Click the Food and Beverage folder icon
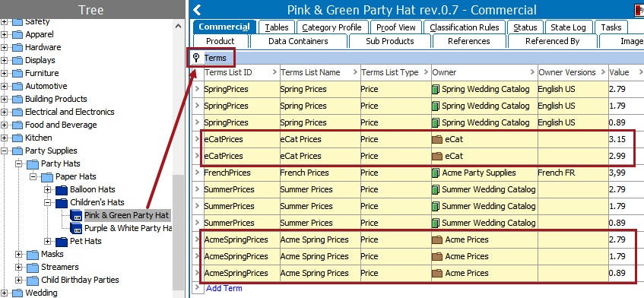 17,125
